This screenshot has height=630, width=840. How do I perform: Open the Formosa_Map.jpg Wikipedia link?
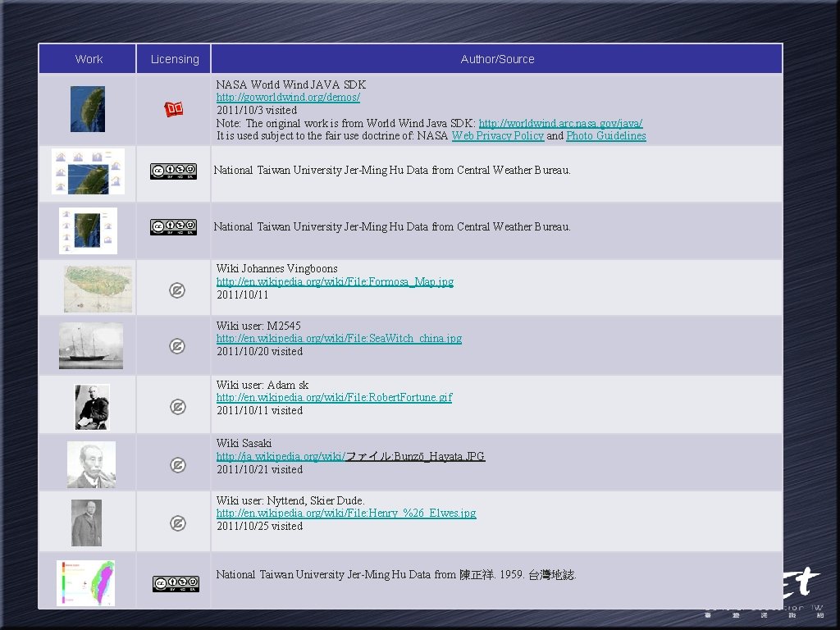click(335, 281)
